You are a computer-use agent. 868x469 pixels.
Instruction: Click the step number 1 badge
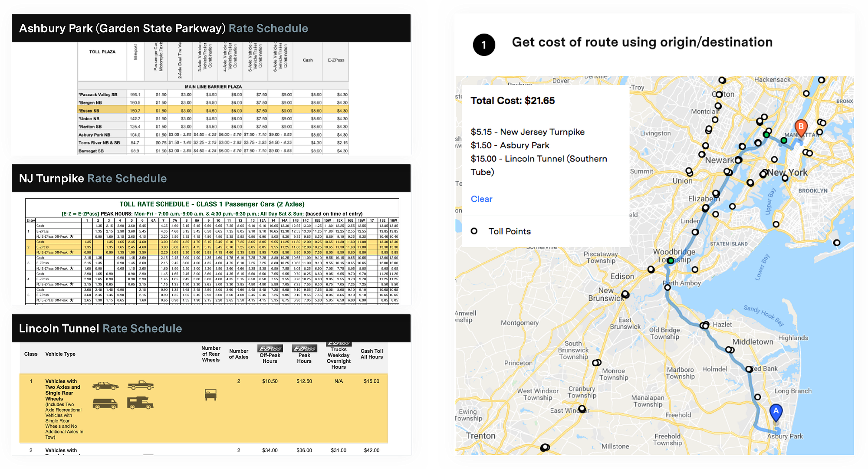click(484, 45)
